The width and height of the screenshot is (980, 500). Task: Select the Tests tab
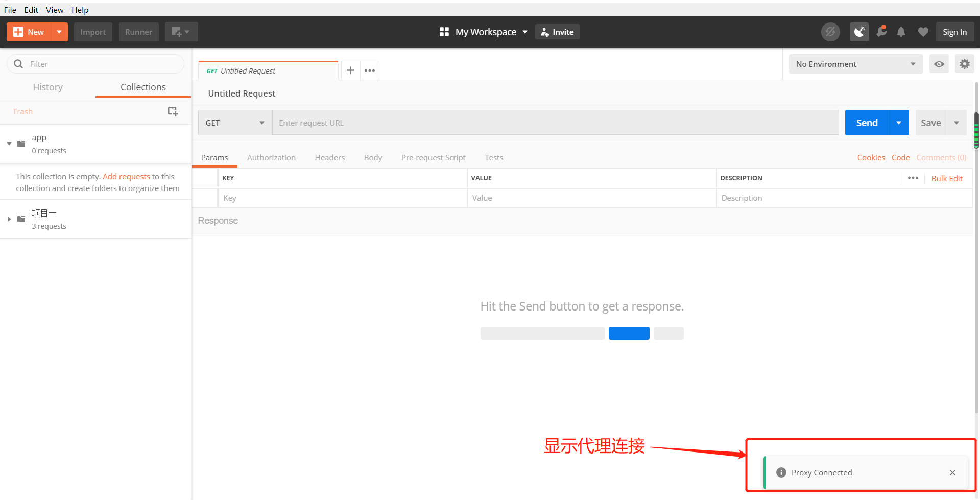click(x=494, y=158)
